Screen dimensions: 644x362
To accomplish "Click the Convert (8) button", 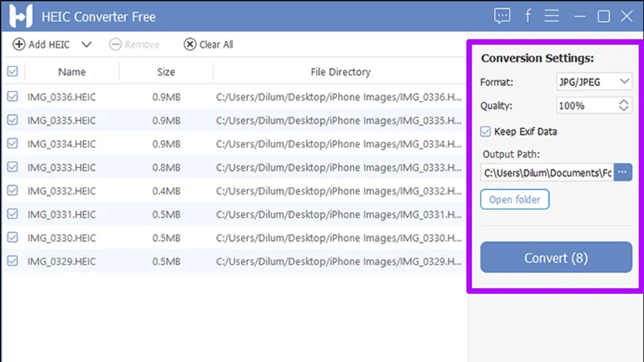I will click(556, 257).
